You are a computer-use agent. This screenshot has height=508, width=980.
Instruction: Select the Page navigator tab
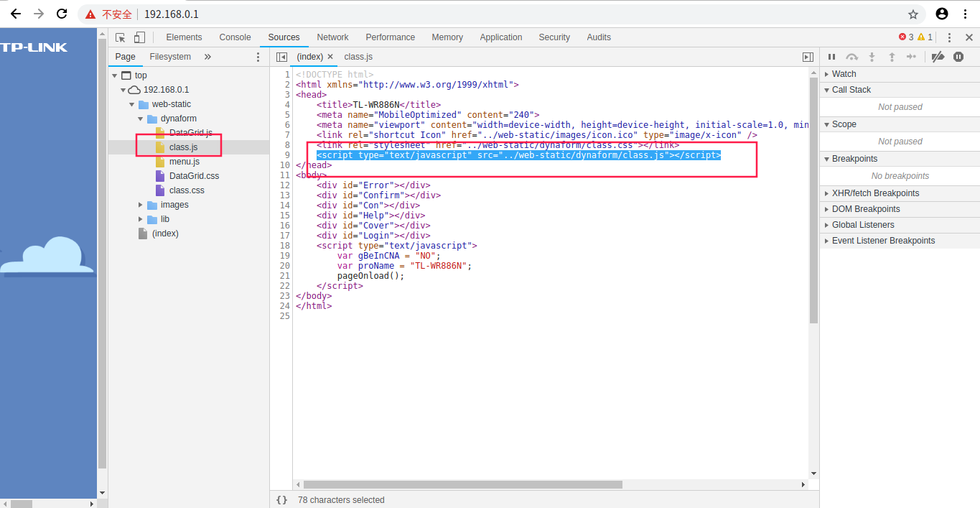pyautogui.click(x=125, y=57)
